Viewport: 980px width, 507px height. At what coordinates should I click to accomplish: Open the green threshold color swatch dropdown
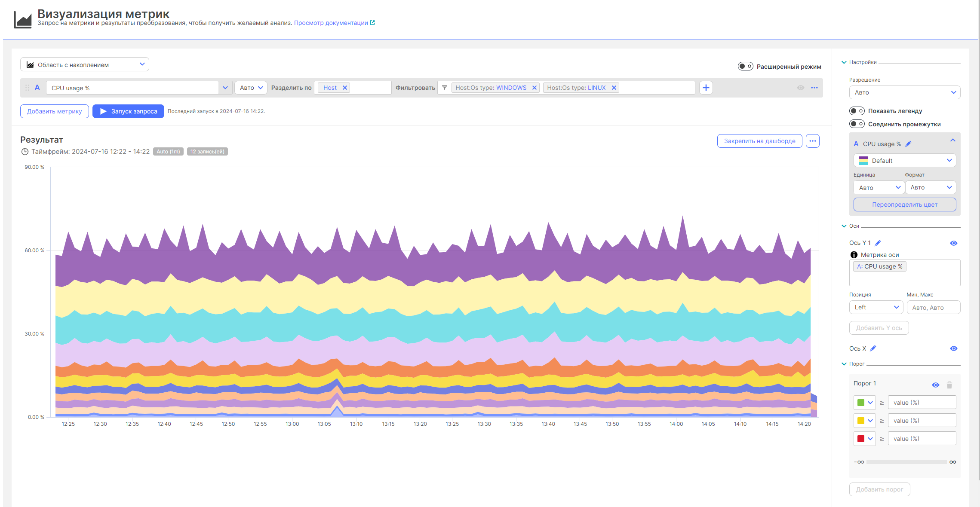point(864,403)
